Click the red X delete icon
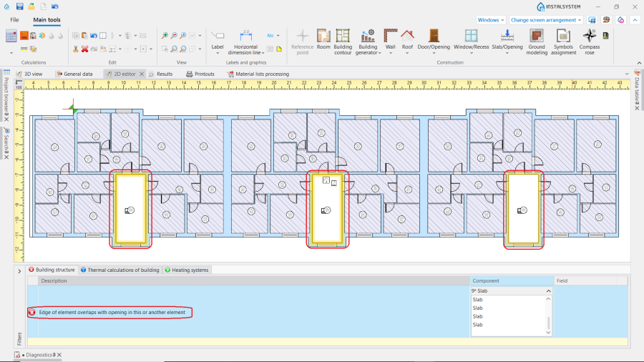 (x=84, y=49)
